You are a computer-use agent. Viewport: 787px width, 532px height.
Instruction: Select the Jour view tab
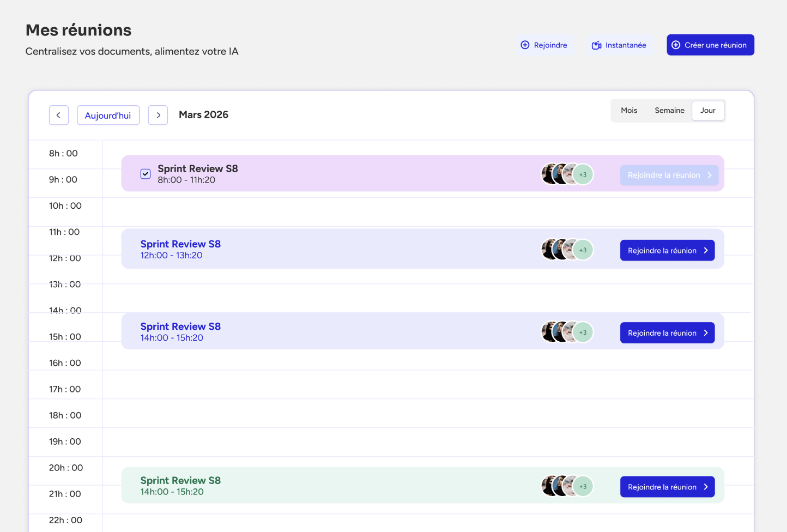708,110
